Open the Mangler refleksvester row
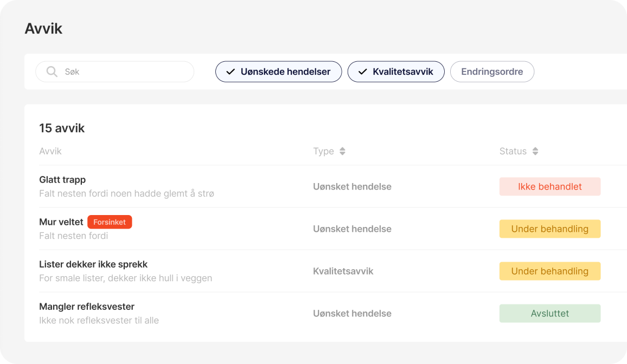The image size is (627, 364). coord(87,307)
